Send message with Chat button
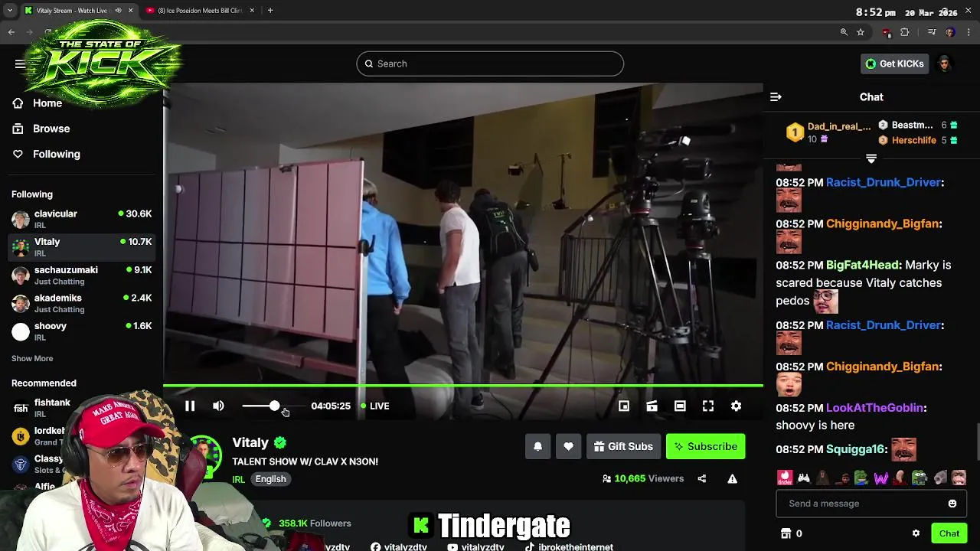The image size is (980, 551). point(949,533)
